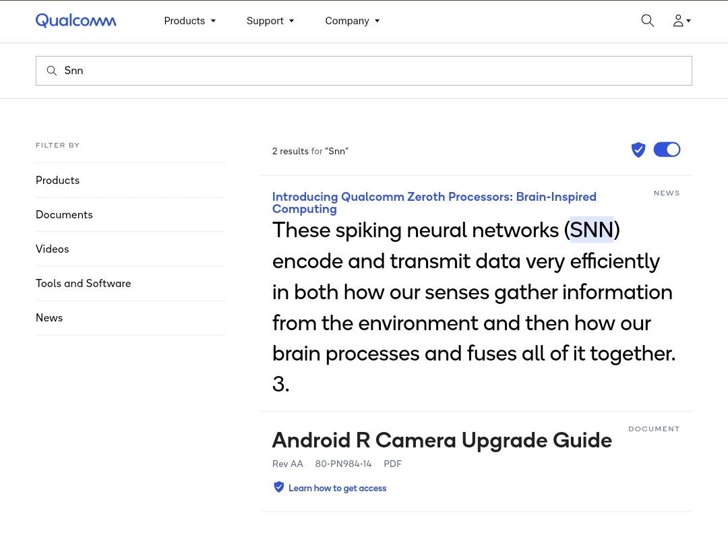Filter results by News
The image size is (728, 560).
(x=130, y=317)
